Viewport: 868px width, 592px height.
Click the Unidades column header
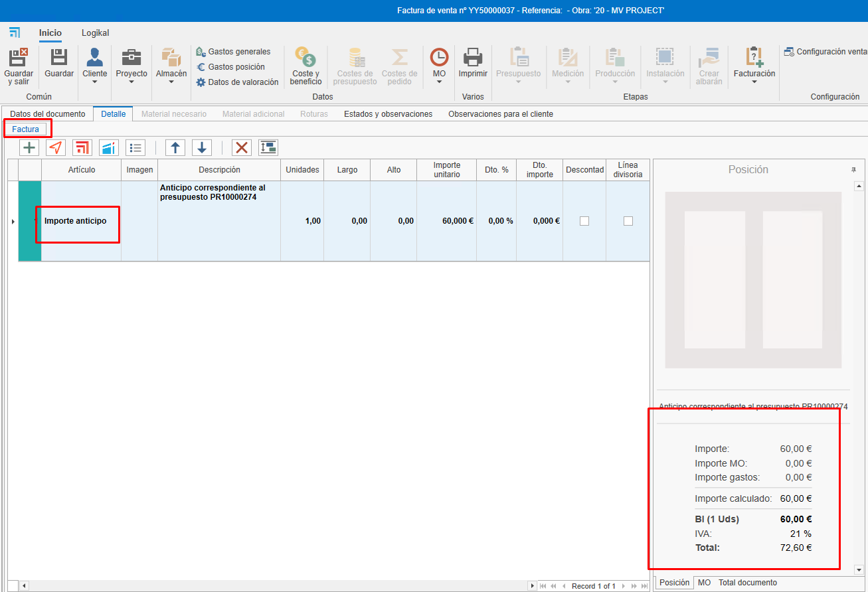tap(302, 170)
